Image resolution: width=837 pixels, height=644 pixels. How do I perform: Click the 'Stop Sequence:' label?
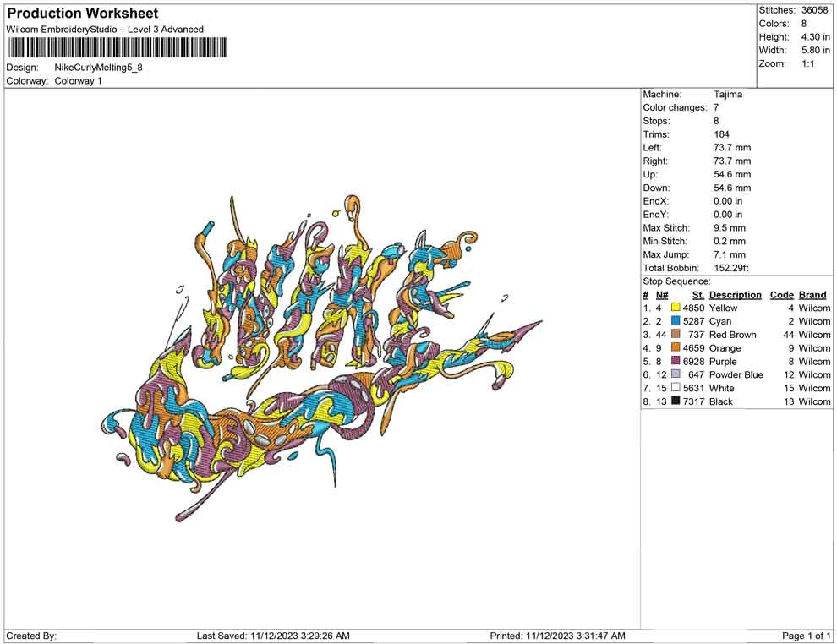click(x=676, y=281)
